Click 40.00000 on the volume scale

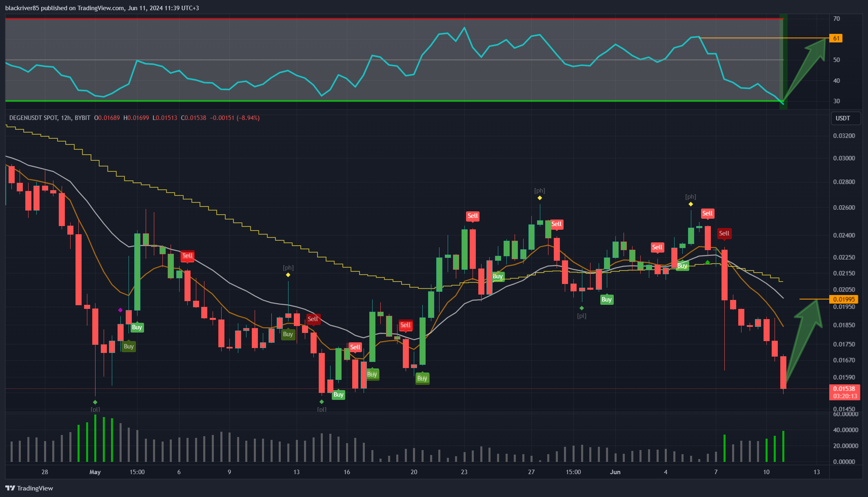click(846, 430)
